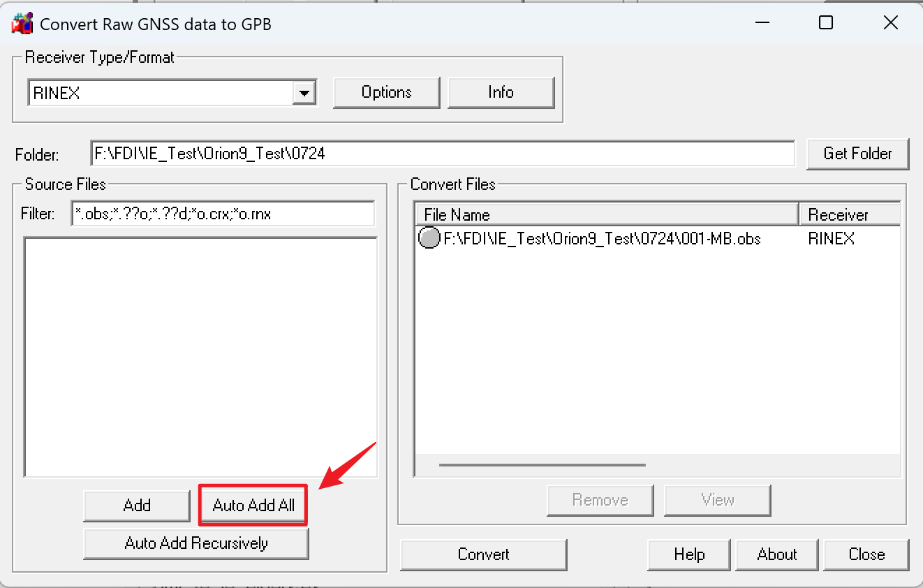Click the Add button under Source Files
923x588 pixels.
point(137,506)
